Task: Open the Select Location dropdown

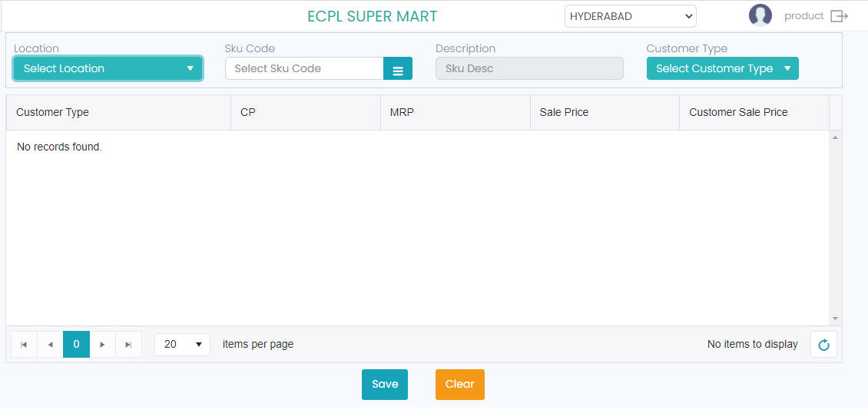Action: (108, 68)
